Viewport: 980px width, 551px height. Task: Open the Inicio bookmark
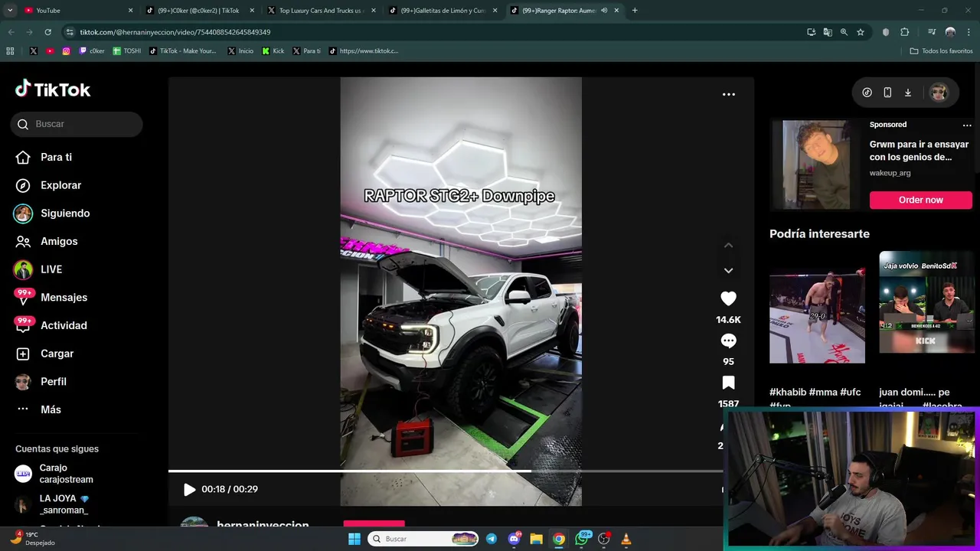(x=240, y=51)
